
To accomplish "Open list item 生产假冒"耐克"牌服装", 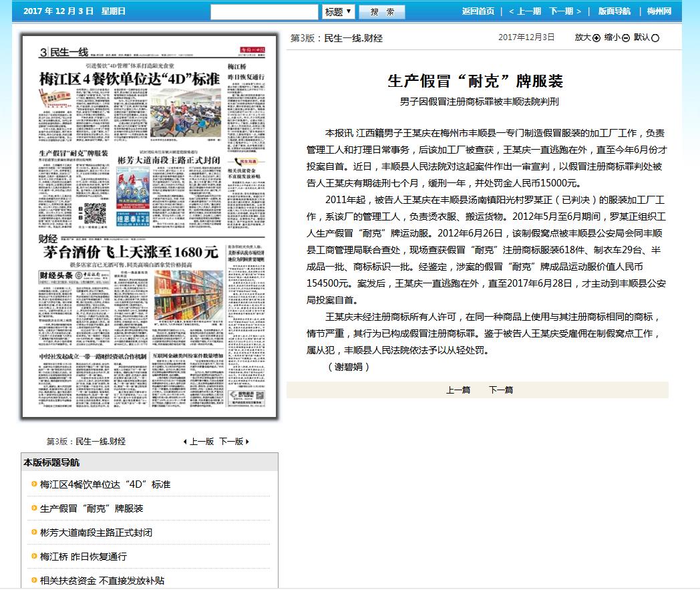I will point(92,508).
